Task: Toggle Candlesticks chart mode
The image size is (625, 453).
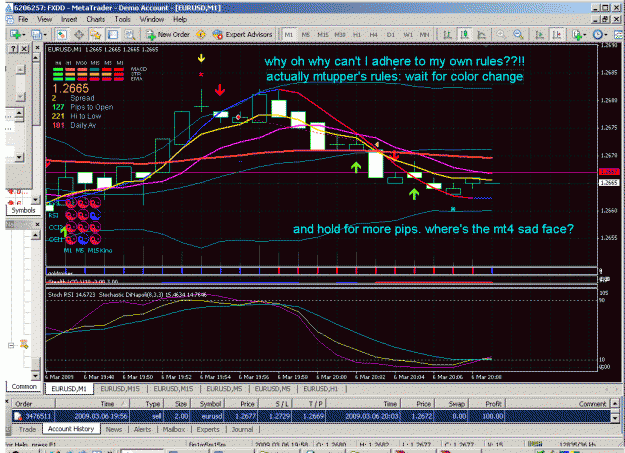Action: click(x=465, y=35)
